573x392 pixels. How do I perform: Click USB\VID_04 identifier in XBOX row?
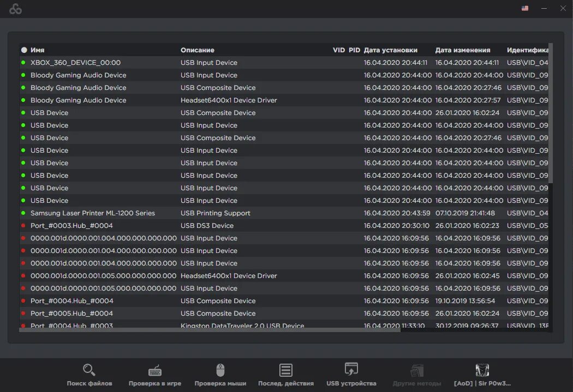pyautogui.click(x=527, y=62)
